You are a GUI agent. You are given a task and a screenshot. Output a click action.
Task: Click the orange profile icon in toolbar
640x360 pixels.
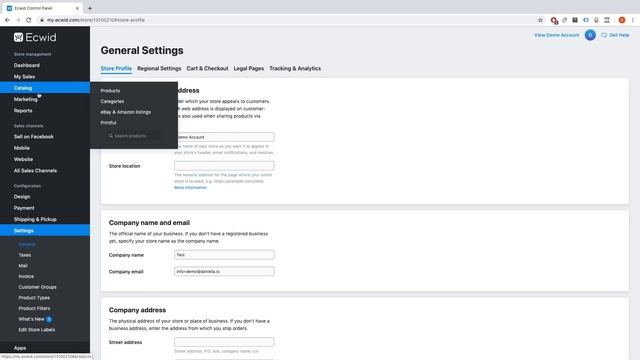point(622,20)
